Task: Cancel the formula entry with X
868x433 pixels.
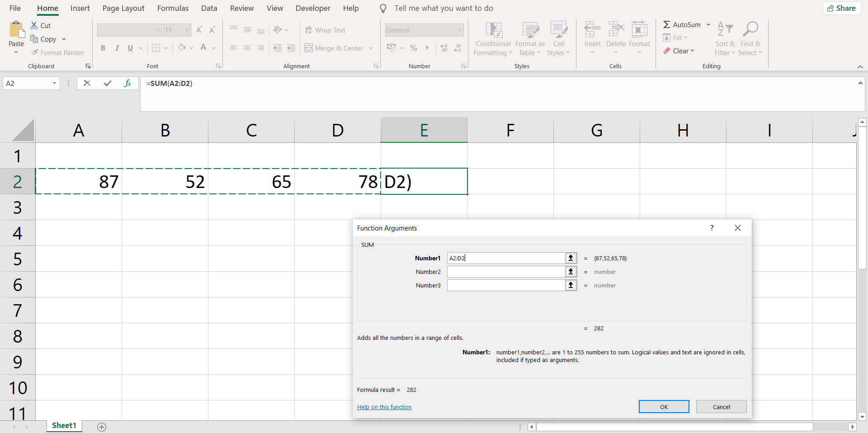Action: tap(87, 83)
